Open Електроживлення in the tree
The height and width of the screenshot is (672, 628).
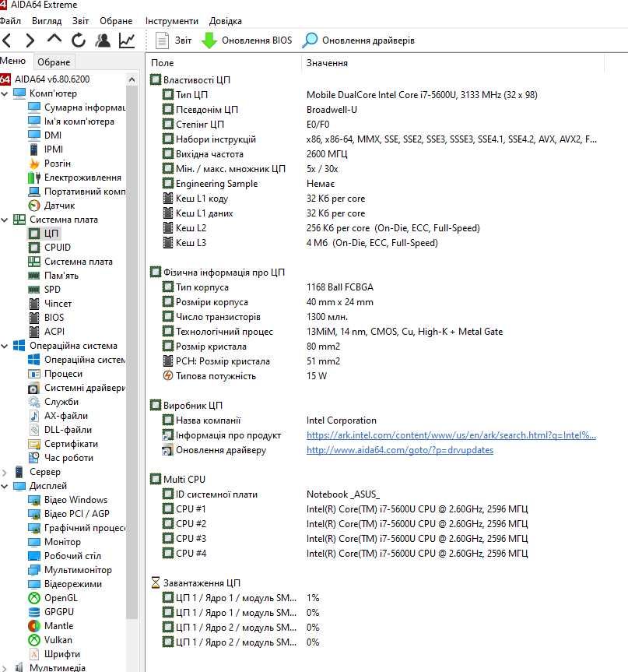75,178
